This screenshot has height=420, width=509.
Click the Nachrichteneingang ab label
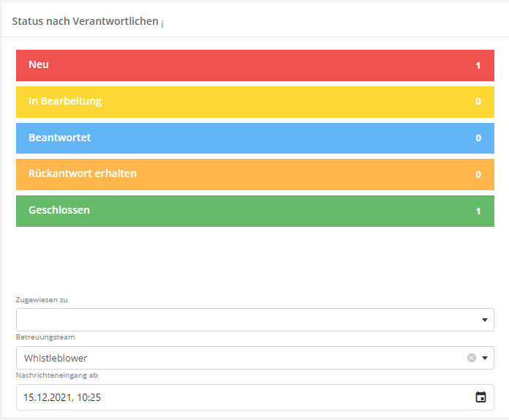click(x=57, y=375)
